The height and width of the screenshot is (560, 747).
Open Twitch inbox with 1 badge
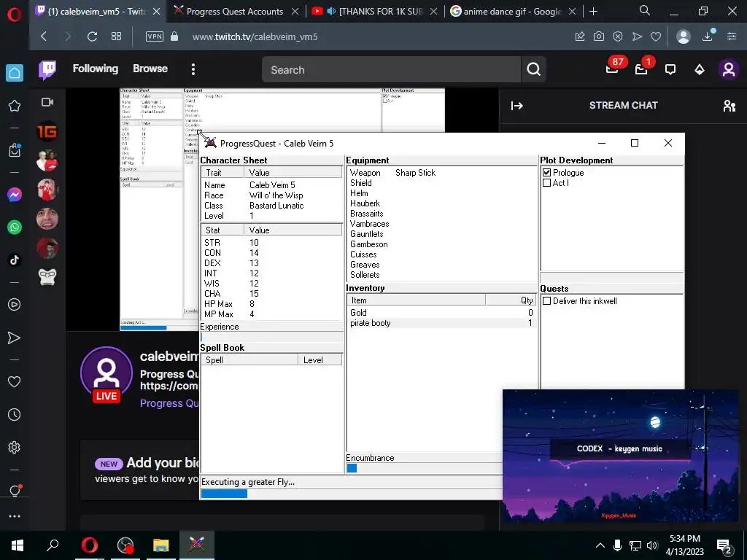[642, 69]
